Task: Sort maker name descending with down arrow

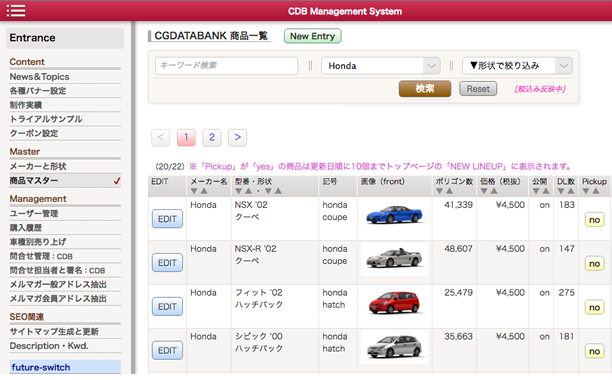Action: tap(194, 191)
